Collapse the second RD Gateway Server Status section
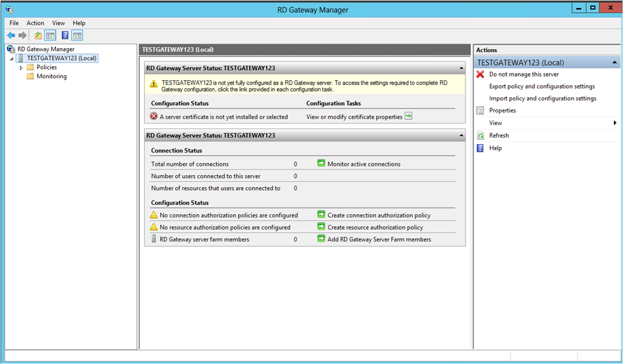This screenshot has height=364, width=623. [x=461, y=136]
